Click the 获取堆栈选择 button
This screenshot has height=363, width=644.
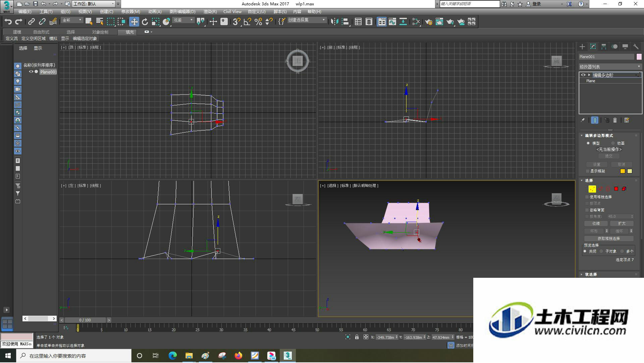click(609, 239)
